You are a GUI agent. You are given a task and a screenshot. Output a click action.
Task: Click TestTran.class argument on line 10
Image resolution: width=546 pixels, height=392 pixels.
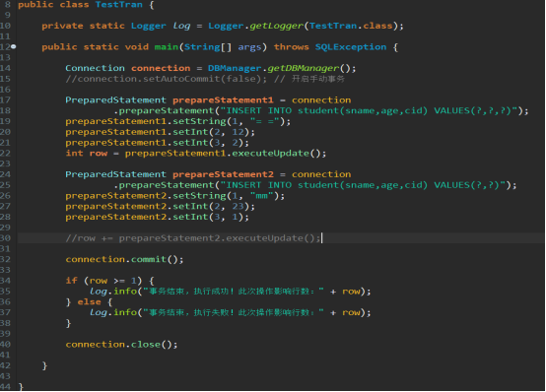tap(351, 26)
